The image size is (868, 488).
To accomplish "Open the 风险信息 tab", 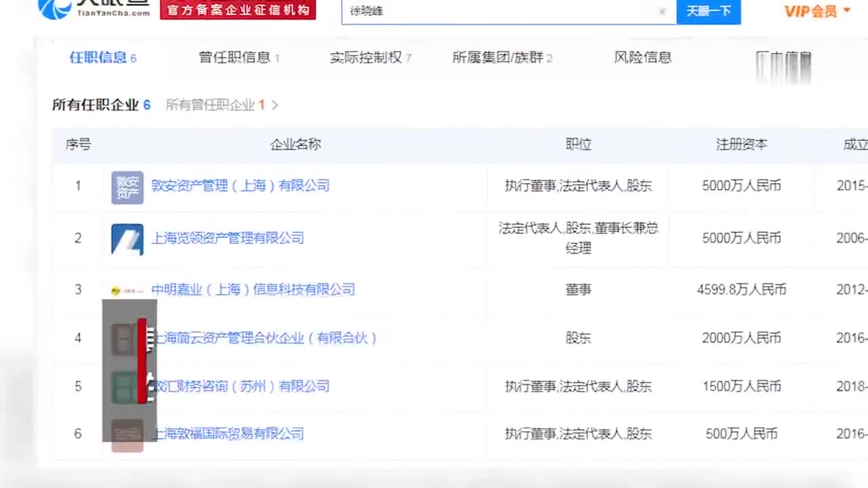I will pyautogui.click(x=642, y=58).
